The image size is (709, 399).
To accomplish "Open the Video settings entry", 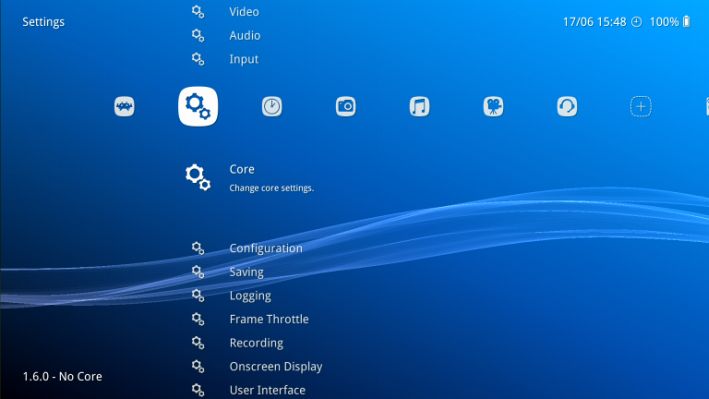I will 244,12.
